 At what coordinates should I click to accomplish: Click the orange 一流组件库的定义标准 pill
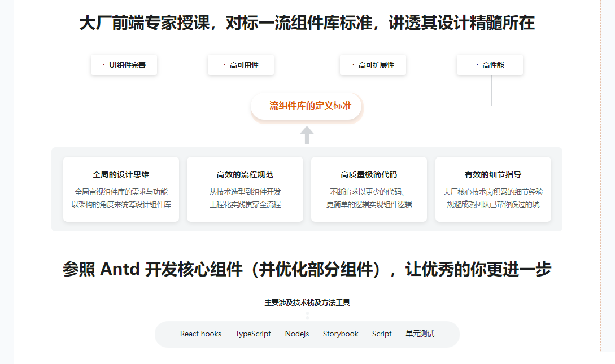tap(306, 106)
